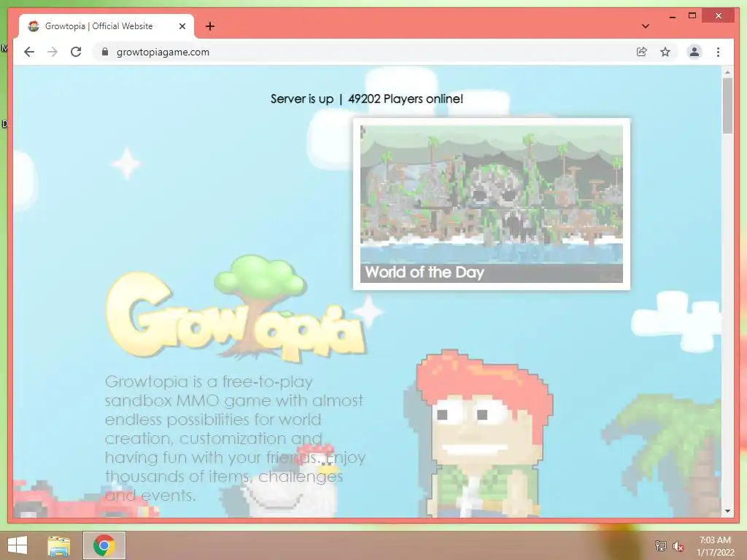Viewport: 747px width, 560px height.
Task: Open the taskbar clock showing 7:03 AM
Action: tap(716, 546)
